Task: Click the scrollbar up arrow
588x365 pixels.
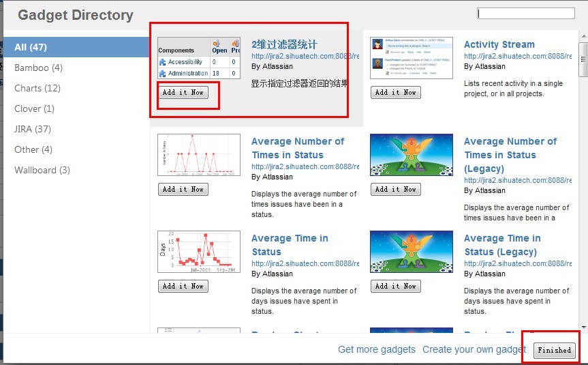Action: click(x=583, y=36)
